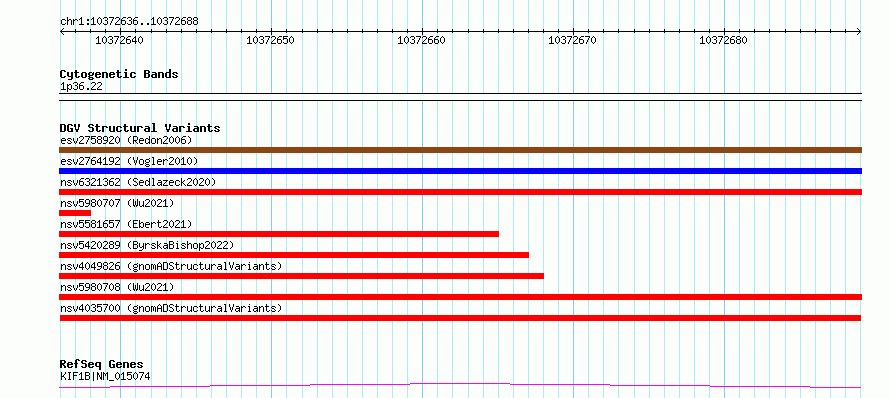The height and width of the screenshot is (398, 890).
Task: Click the nsv5980708 (Wu2021) label
Action: pos(117,287)
